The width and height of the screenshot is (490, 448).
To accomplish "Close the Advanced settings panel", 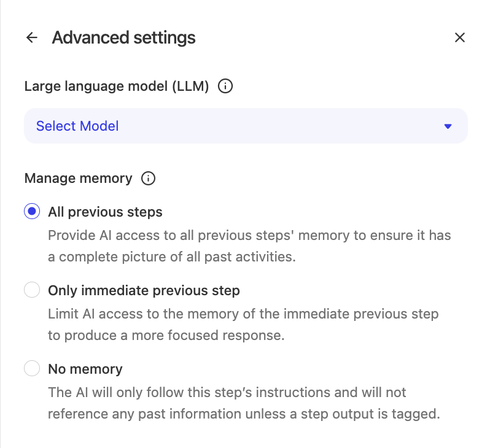I will (460, 38).
